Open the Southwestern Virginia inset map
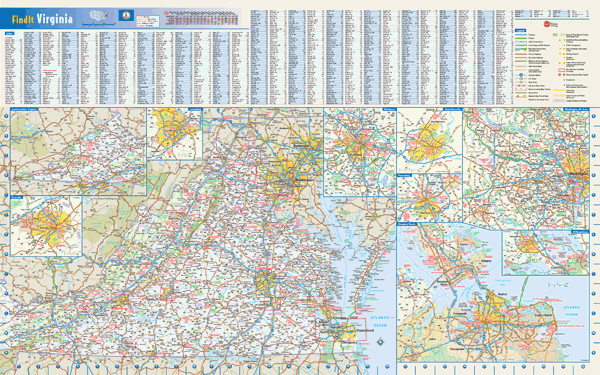This screenshot has width=600, height=375. click(78, 152)
